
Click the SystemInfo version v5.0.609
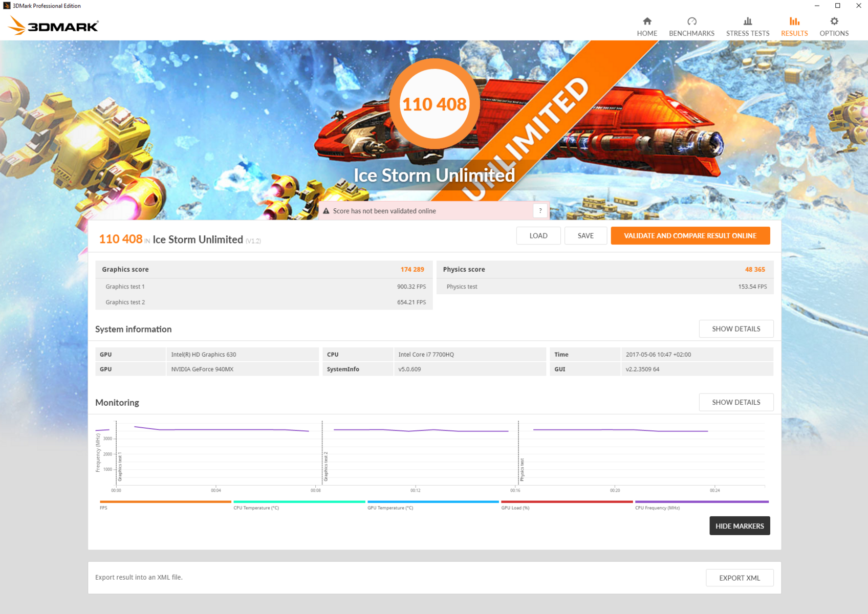point(409,369)
